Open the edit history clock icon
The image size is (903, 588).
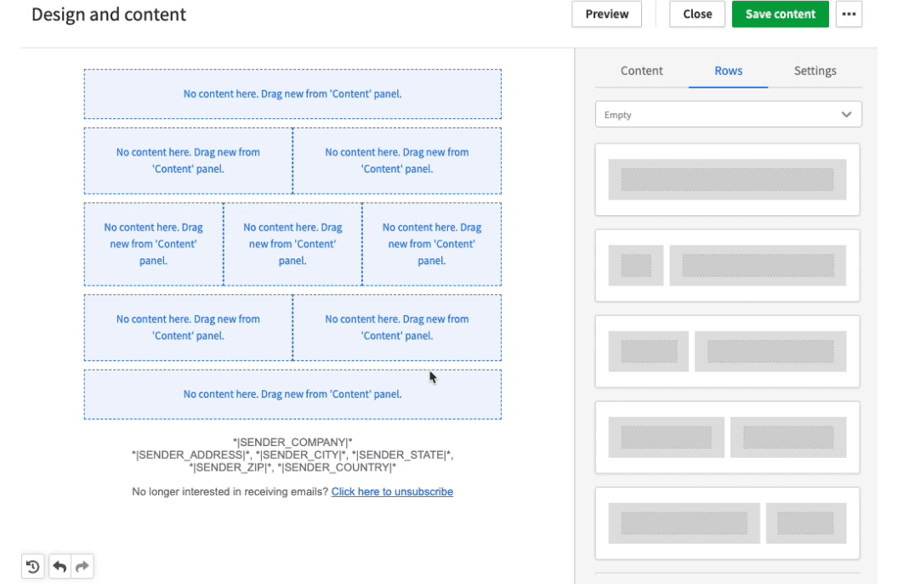[32, 567]
